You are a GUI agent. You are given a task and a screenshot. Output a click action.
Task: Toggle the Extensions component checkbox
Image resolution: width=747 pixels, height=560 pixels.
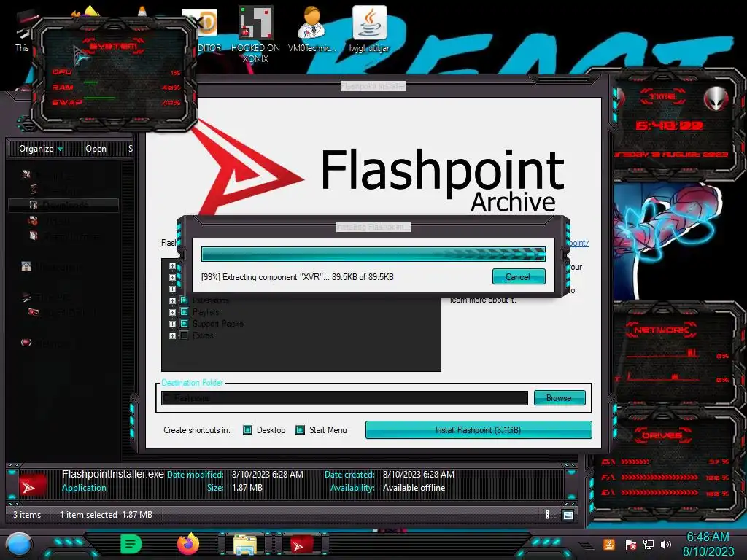pos(184,300)
